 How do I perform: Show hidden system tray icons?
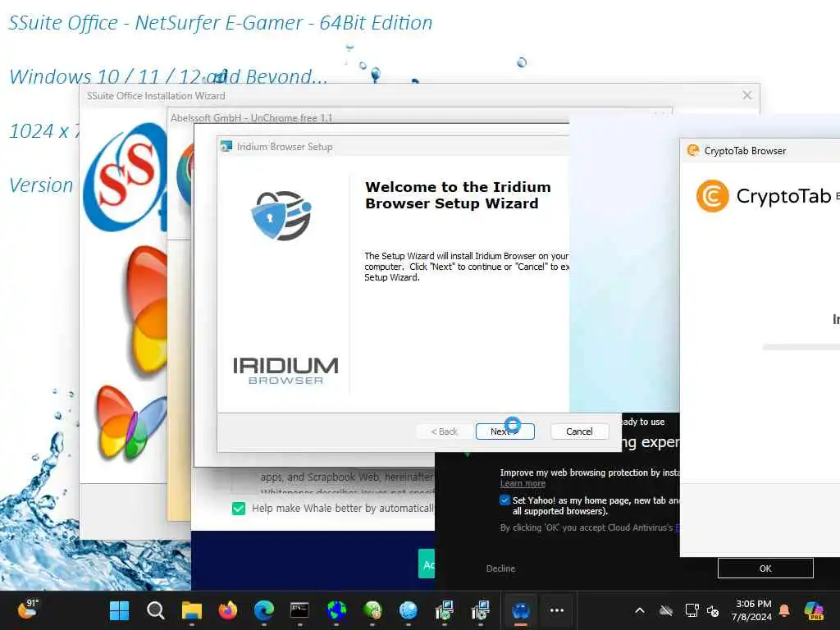coord(640,610)
